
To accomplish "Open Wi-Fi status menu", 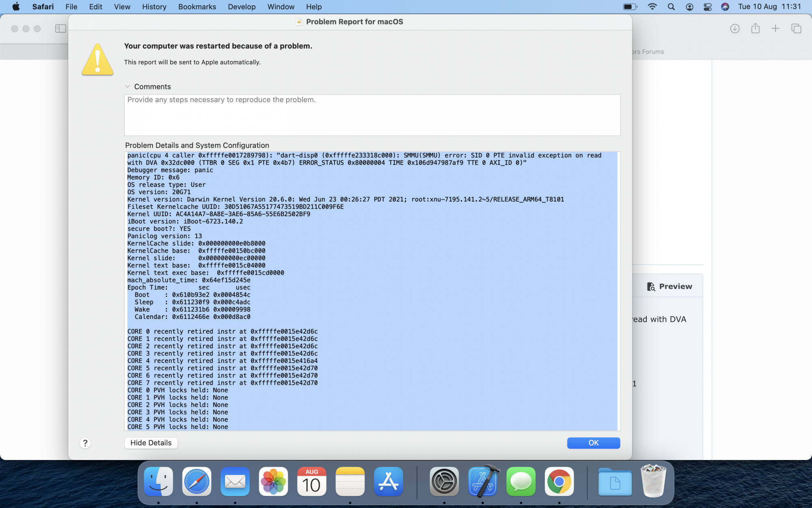I will coord(652,7).
